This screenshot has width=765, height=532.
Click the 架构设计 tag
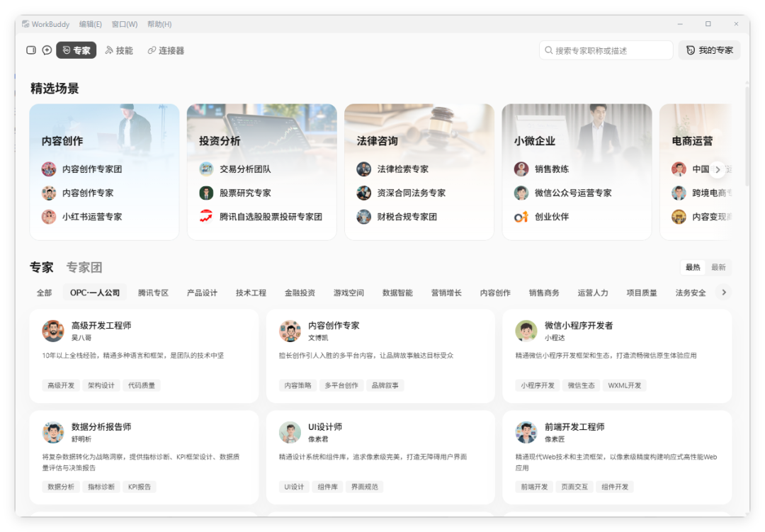101,385
